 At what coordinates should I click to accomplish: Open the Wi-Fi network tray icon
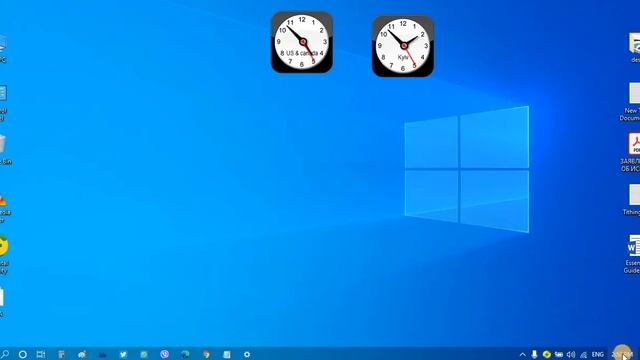pos(584,354)
